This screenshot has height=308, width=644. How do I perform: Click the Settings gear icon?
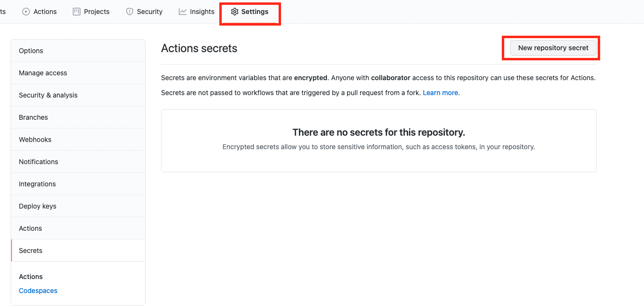pos(235,12)
